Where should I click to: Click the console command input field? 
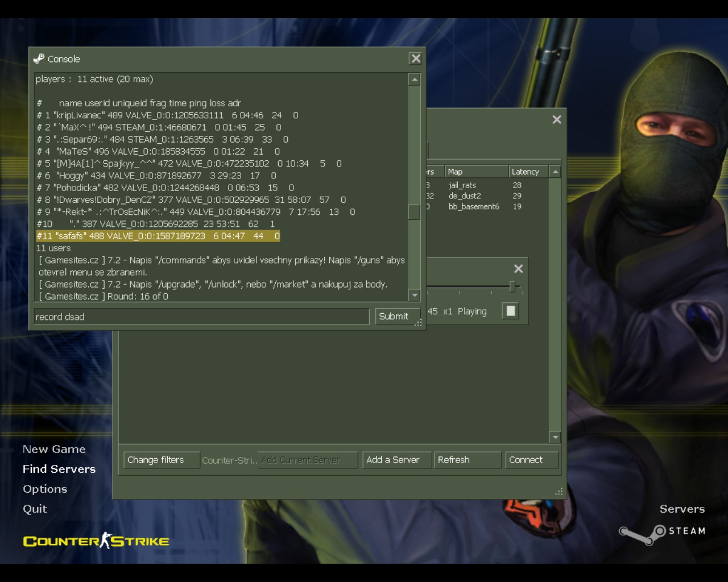click(x=201, y=317)
